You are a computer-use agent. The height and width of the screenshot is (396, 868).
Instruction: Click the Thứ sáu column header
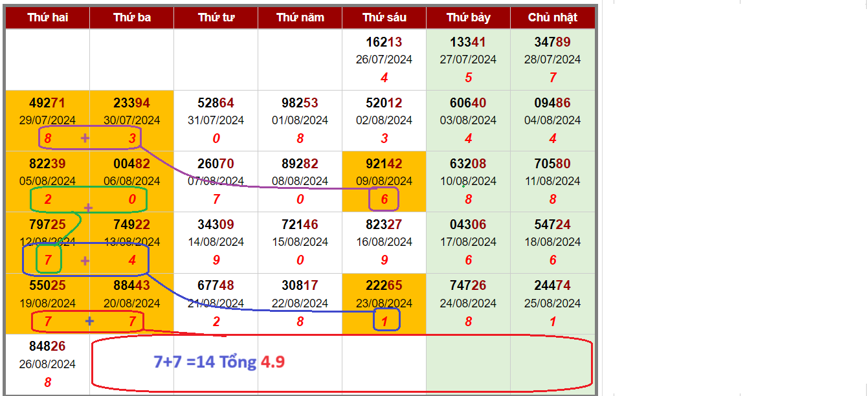384,17
